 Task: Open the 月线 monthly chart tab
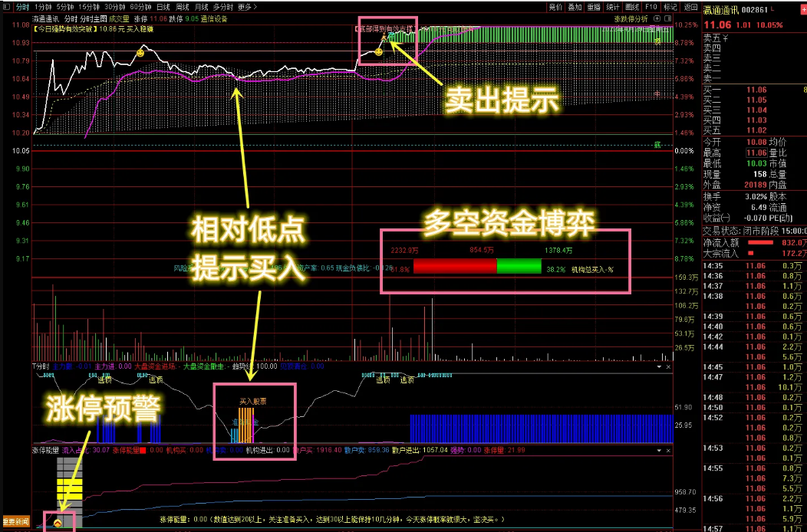click(x=201, y=7)
